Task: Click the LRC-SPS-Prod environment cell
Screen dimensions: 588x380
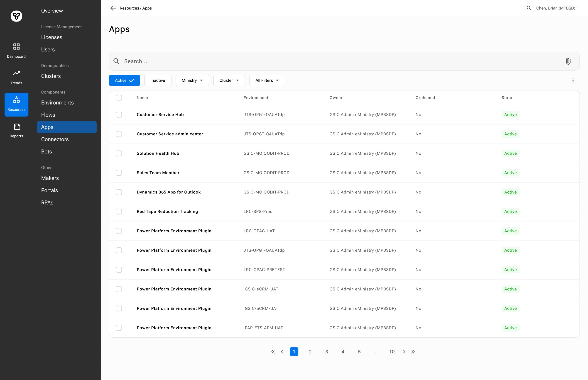Action: [x=258, y=212]
